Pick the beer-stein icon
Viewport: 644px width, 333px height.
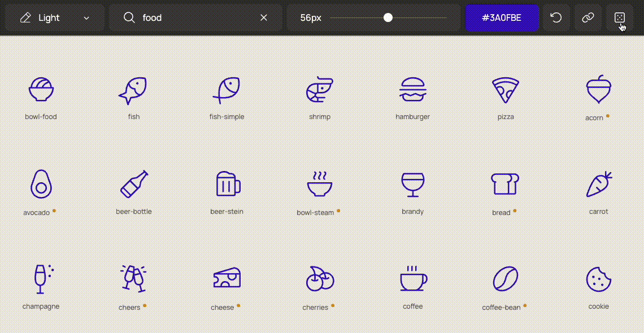click(228, 184)
